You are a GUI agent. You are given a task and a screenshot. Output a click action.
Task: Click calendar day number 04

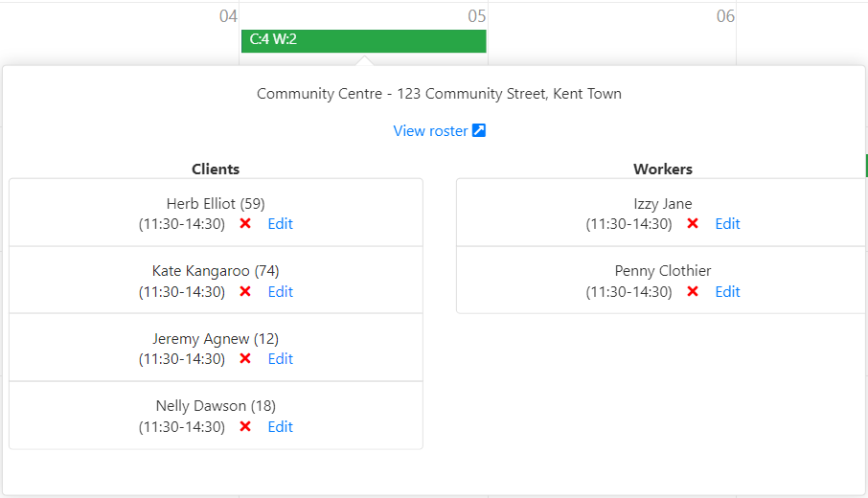point(228,16)
